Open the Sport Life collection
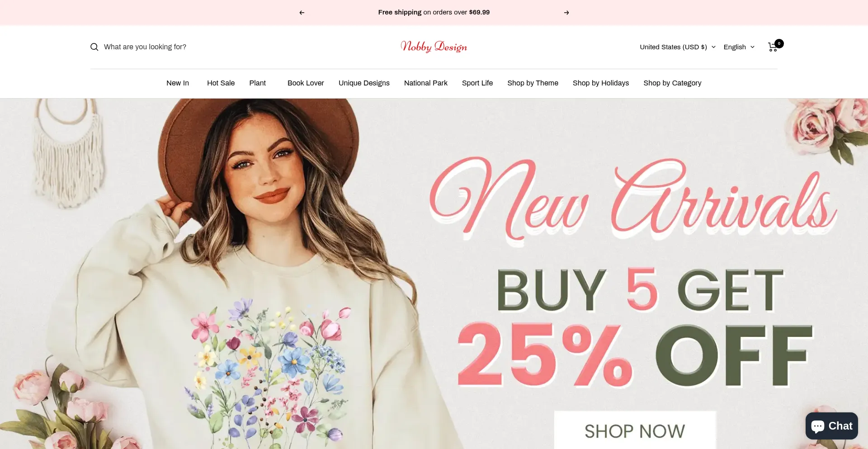This screenshot has height=449, width=868. (477, 83)
